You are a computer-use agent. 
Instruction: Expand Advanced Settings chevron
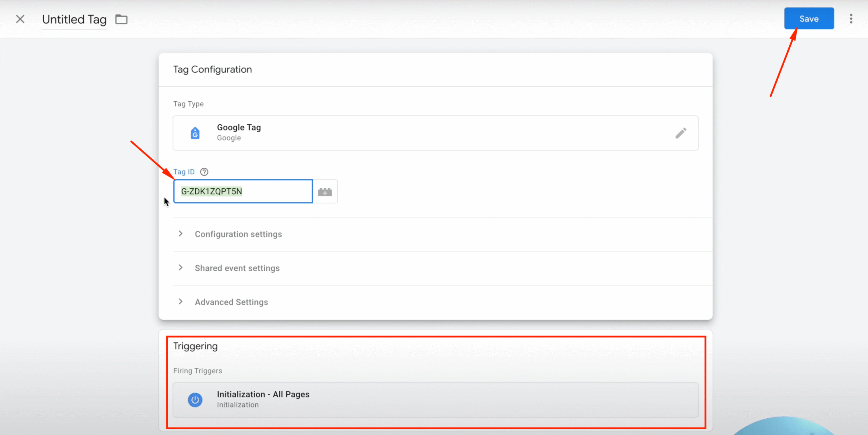click(x=181, y=302)
